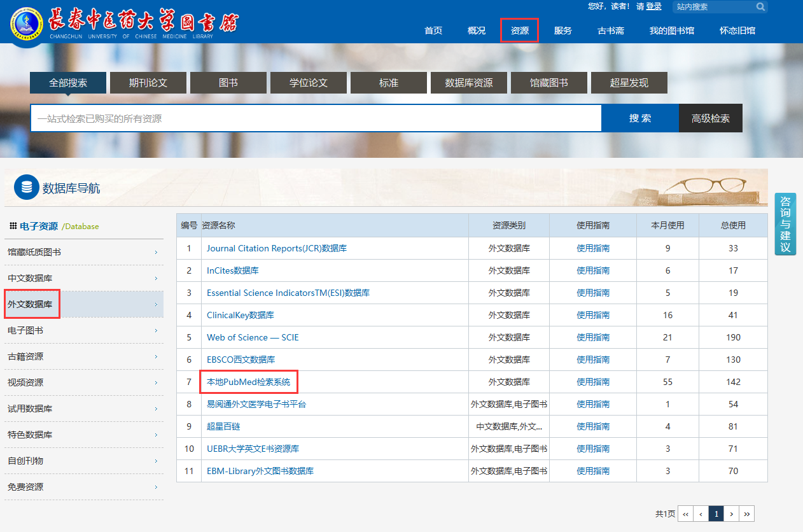This screenshot has height=532, width=803.
Task: Open the 古书斋 navigation menu
Action: (611, 31)
